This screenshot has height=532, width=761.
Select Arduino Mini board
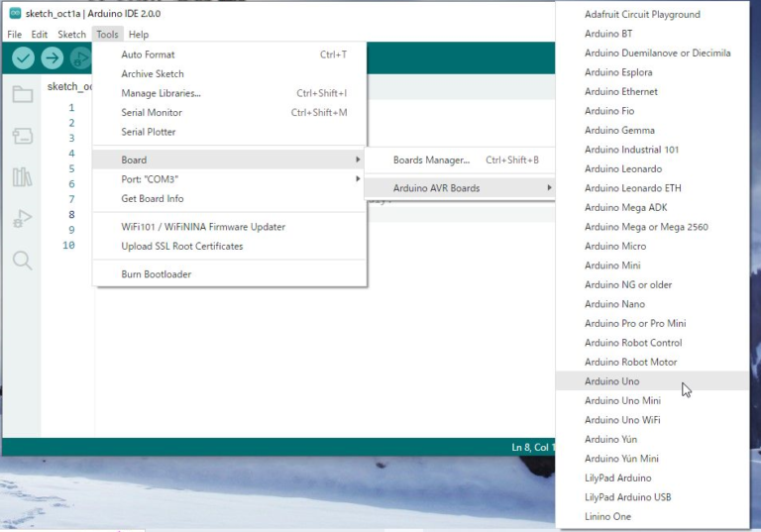[652, 266]
